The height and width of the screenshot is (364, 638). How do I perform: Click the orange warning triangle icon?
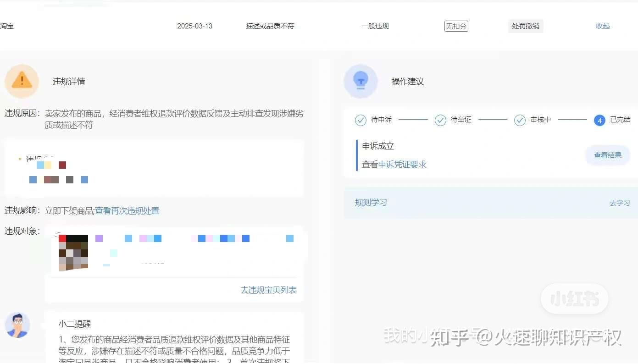[22, 81]
